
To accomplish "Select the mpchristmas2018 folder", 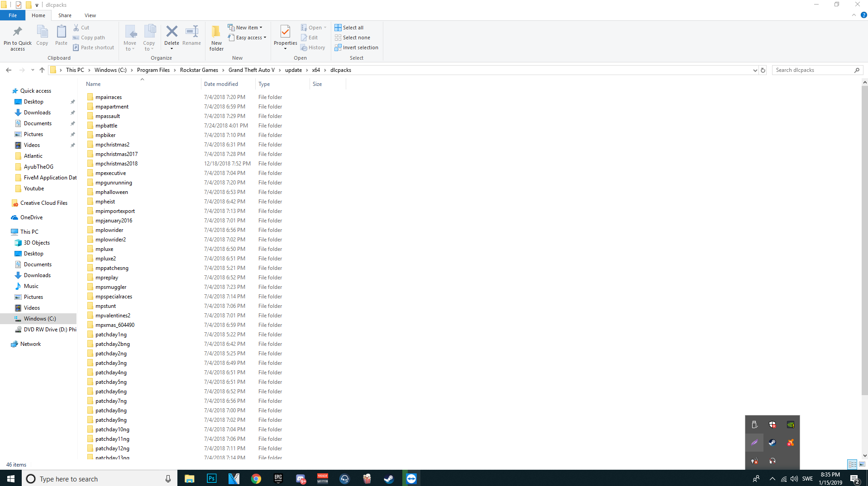I will click(116, 164).
